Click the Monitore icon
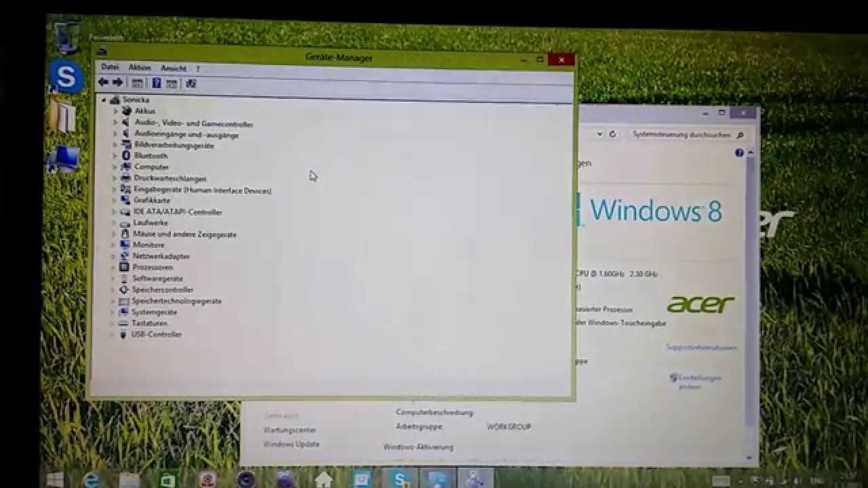This screenshot has height=488, width=868. tap(125, 245)
